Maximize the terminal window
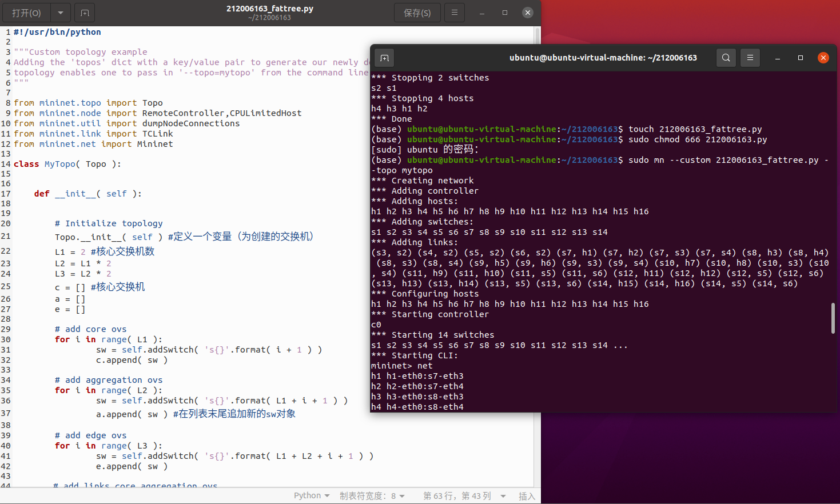This screenshot has height=504, width=840. click(x=801, y=58)
